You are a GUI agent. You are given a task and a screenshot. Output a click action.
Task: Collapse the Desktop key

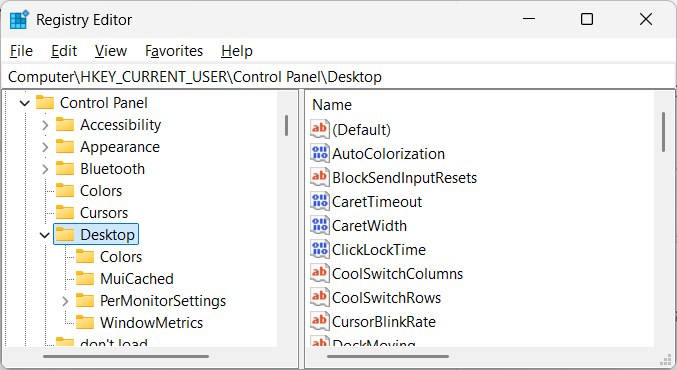[44, 235]
